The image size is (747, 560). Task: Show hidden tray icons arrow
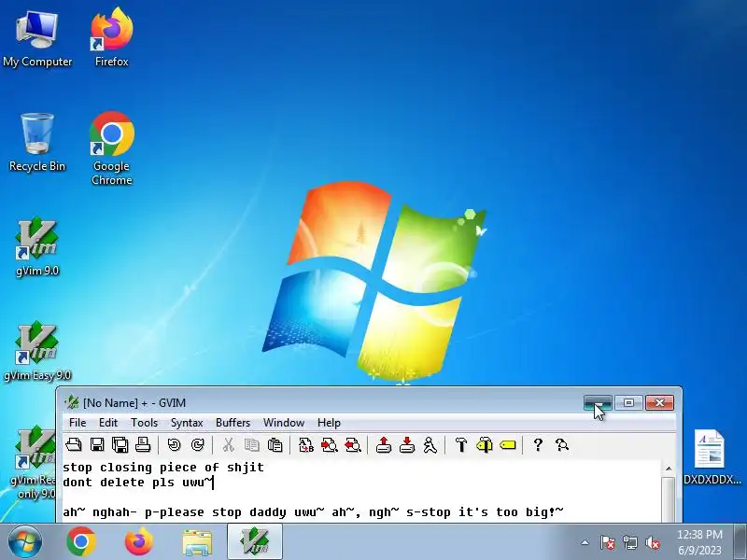[585, 542]
